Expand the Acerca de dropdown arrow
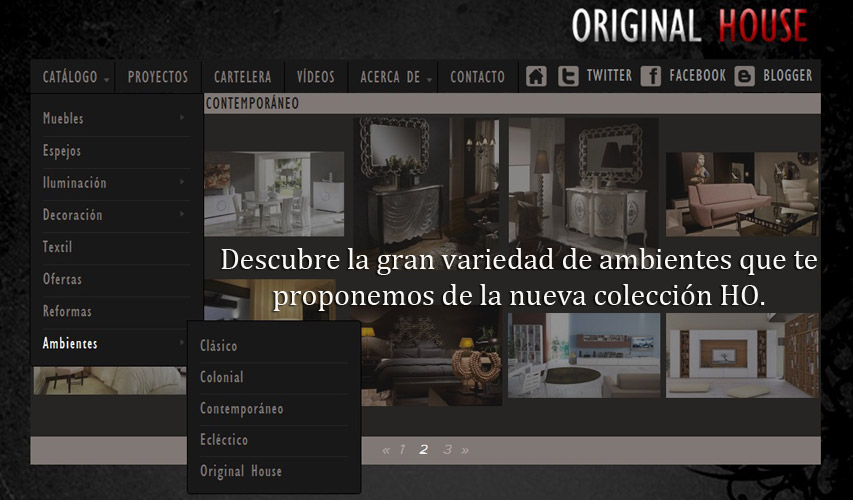853x500 pixels. tap(429, 79)
